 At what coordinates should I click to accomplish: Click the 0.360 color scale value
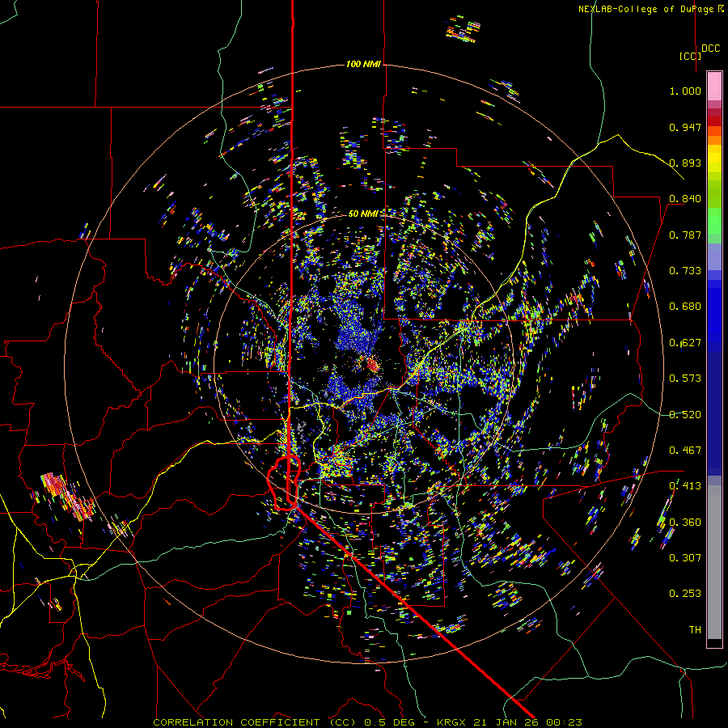tap(685, 522)
